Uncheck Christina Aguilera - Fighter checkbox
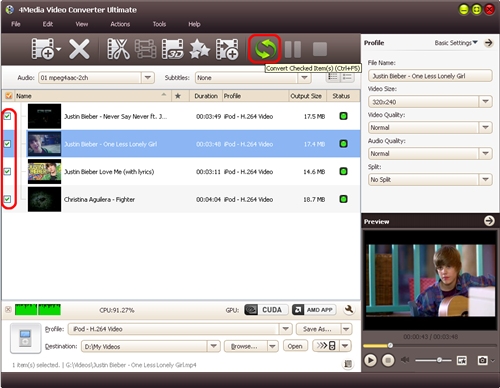The image size is (500, 388). 7,199
